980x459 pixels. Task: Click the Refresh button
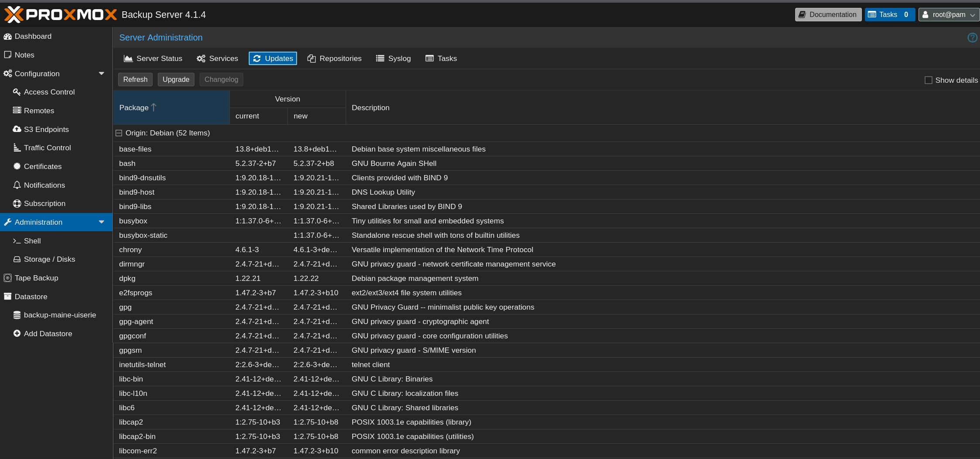[135, 79]
